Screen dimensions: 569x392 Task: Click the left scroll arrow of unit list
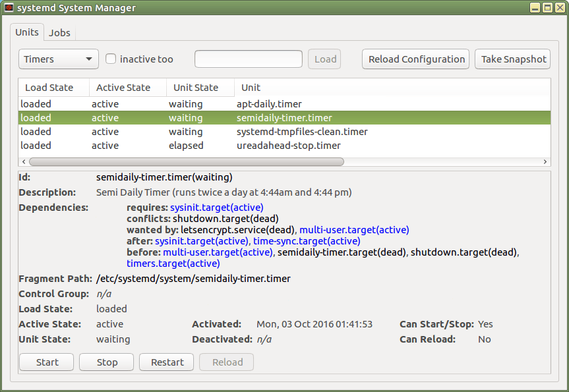point(24,161)
